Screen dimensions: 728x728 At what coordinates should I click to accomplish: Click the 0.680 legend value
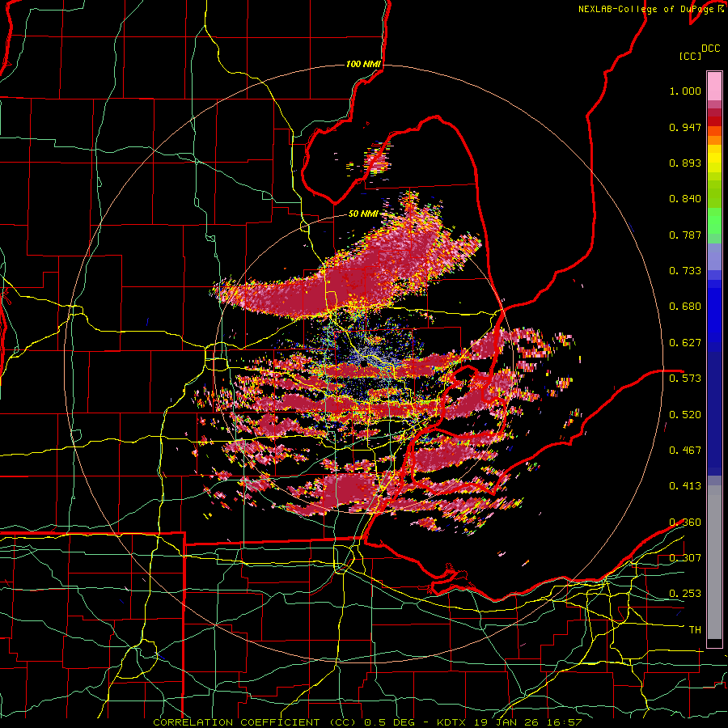685,307
